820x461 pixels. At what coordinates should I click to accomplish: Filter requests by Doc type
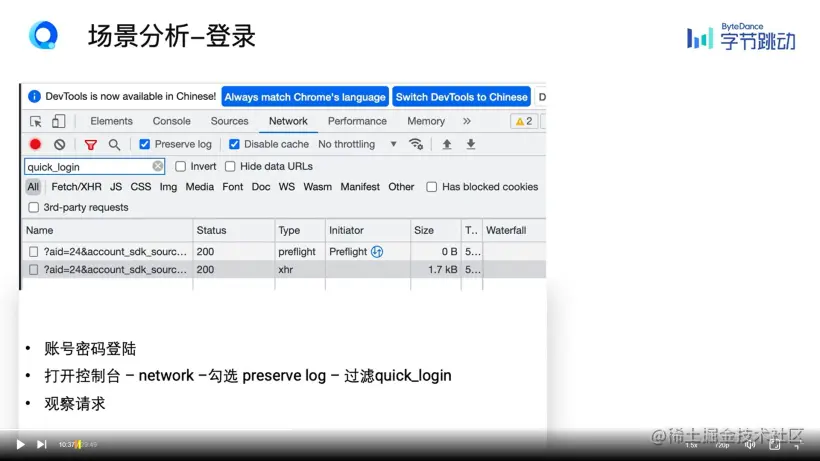click(x=260, y=187)
